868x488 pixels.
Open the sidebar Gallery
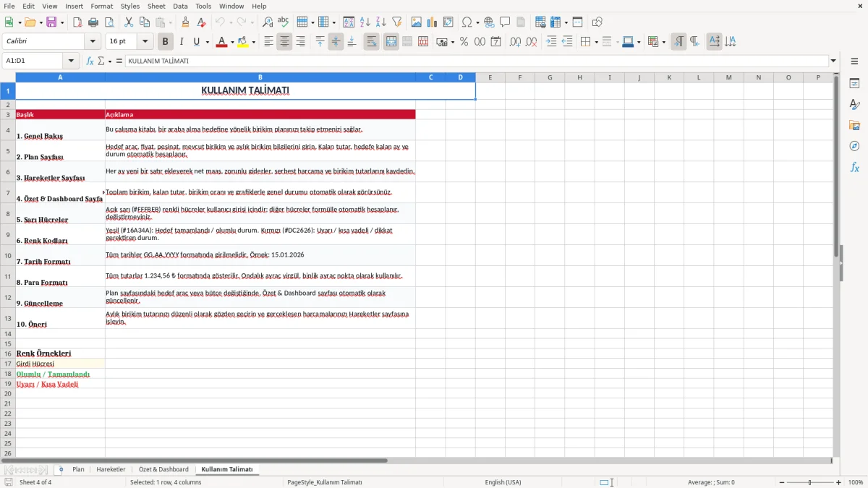pos(854,126)
